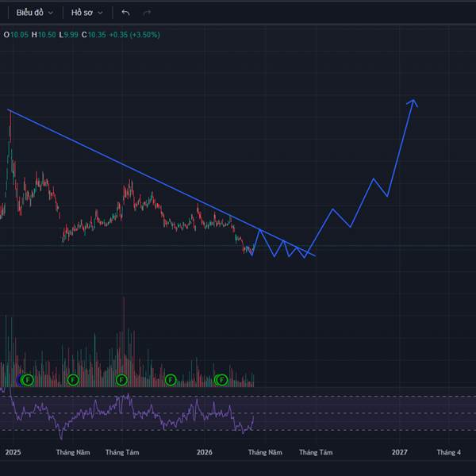Click the 2027 label on the time axis
476x476 pixels.
click(x=400, y=452)
